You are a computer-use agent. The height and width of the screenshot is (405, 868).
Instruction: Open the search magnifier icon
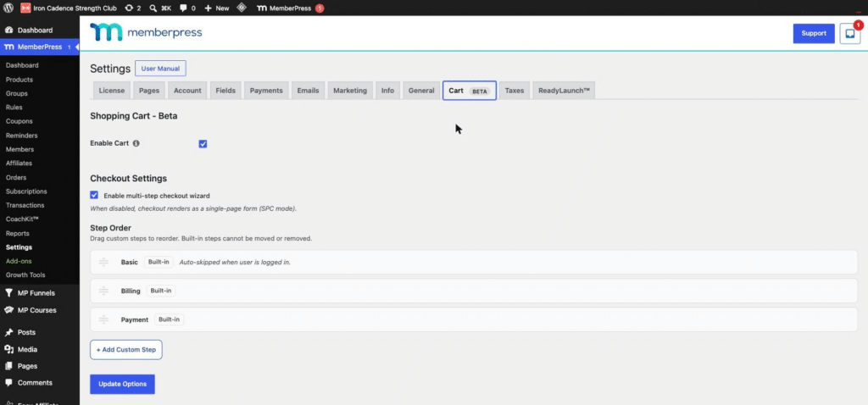(x=153, y=8)
